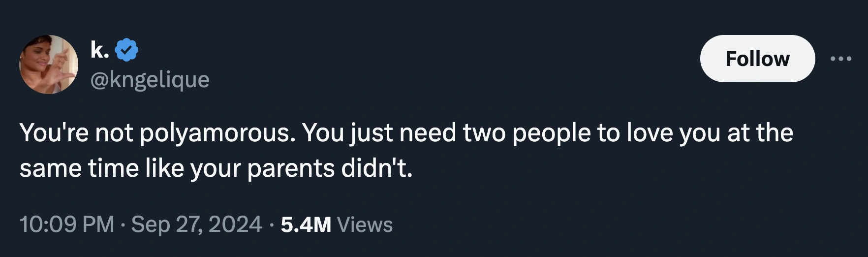
Task: Click the second line of the tweet text
Action: pyautogui.click(x=216, y=168)
